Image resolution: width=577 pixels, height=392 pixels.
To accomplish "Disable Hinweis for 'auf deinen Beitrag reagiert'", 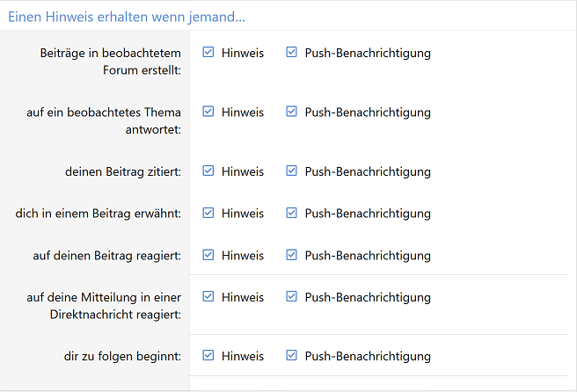I will 208,255.
